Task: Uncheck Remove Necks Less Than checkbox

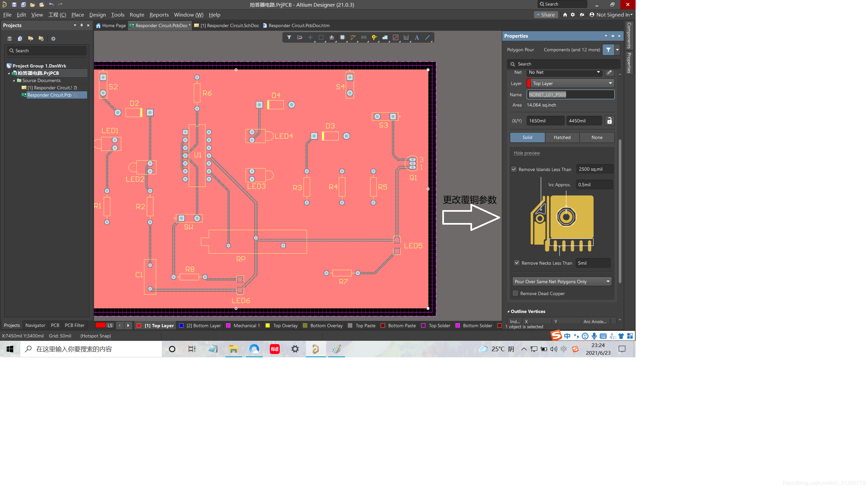Action: tap(516, 263)
